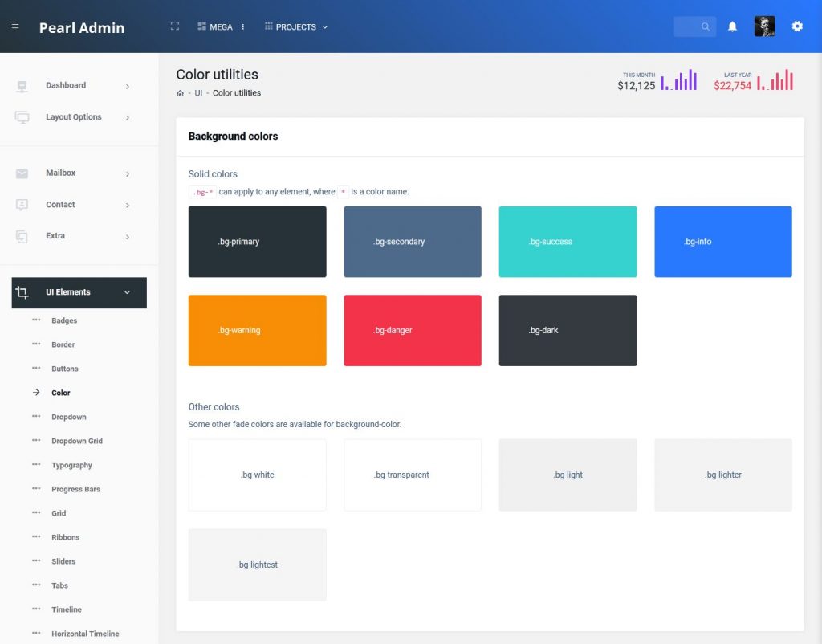Open notifications bell icon
822x644 pixels.
pyautogui.click(x=732, y=26)
